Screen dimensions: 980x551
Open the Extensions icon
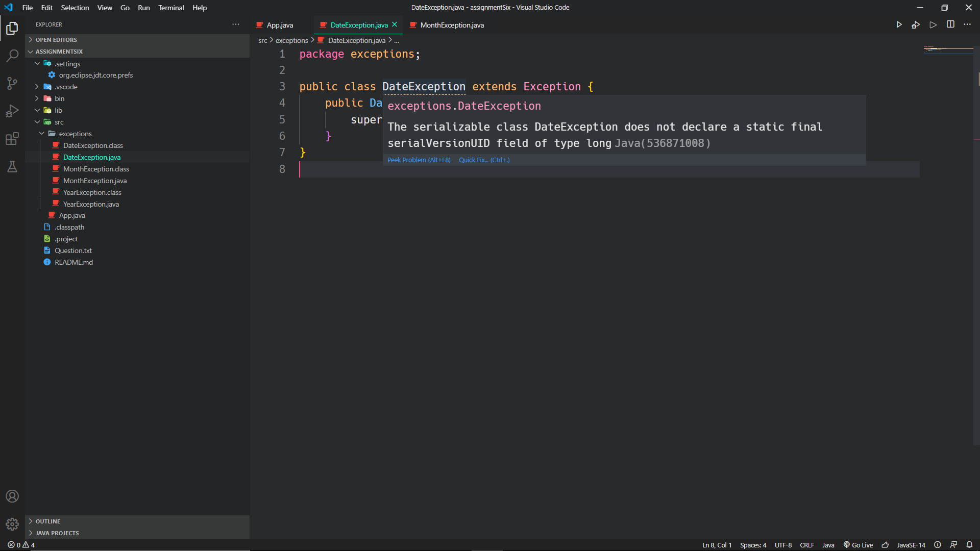pyautogui.click(x=12, y=139)
